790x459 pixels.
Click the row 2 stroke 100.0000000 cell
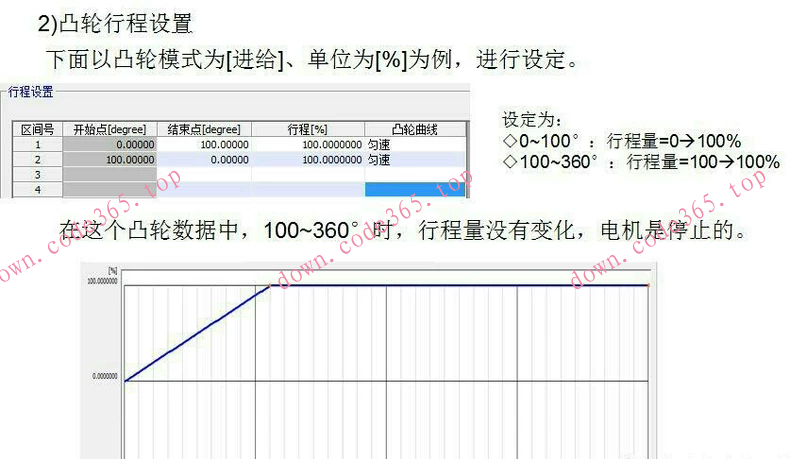point(307,160)
